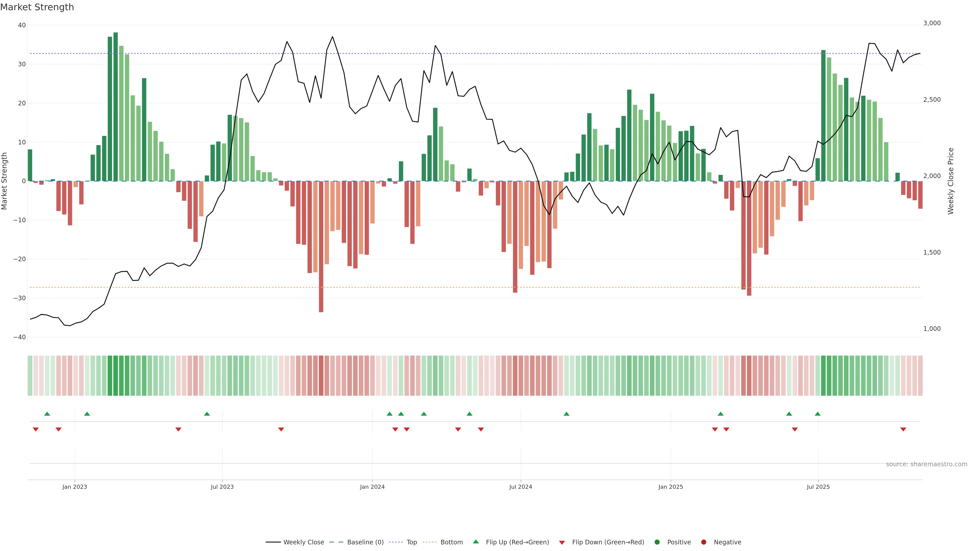Screen dimensions: 980x551
Task: Click the red Flip Down triangle legend icon
Action: 562,542
